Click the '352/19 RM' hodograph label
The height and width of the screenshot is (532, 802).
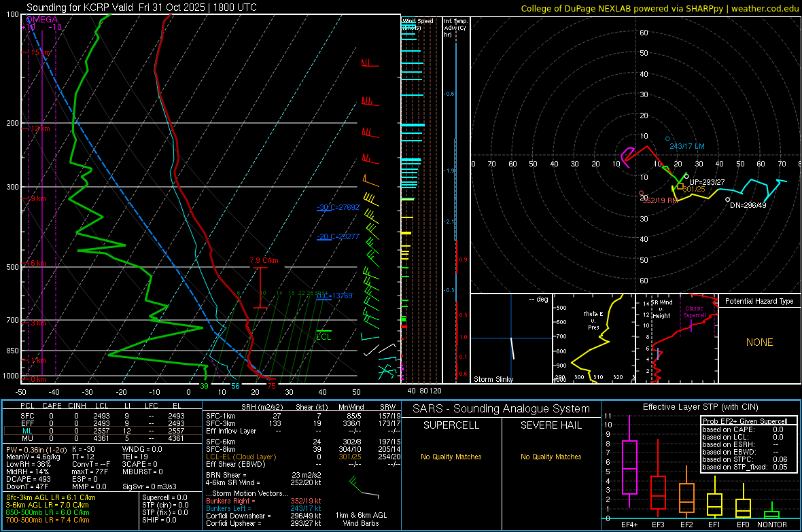pos(661,200)
